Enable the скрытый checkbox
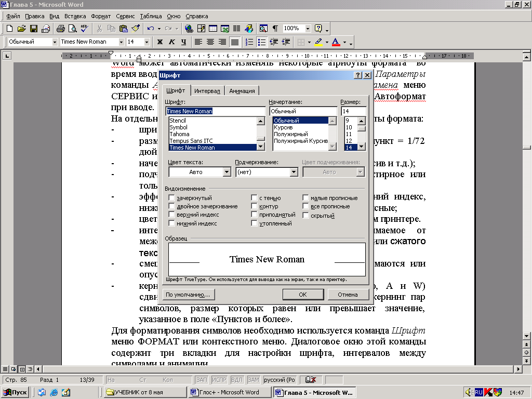The image size is (532, 399). 305,215
